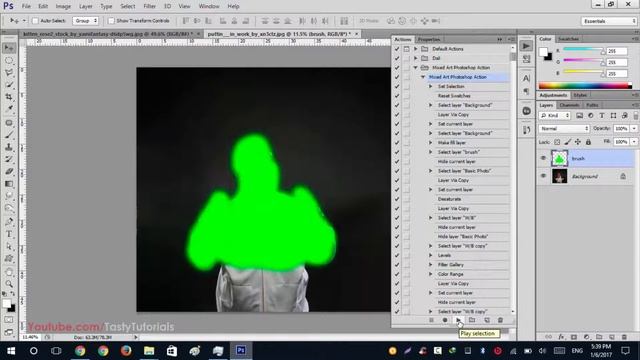Hide the brush layer eye icon
The image size is (640, 360).
pos(543,158)
